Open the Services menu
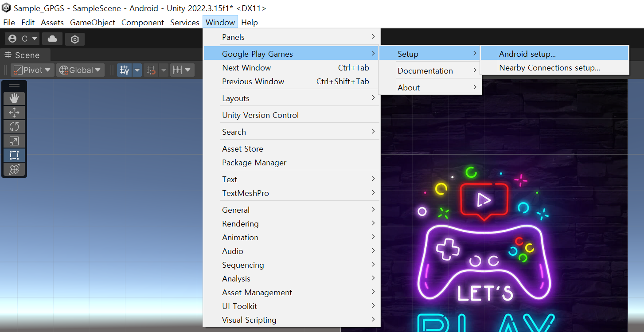Viewport: 644px width, 332px height. pyautogui.click(x=185, y=22)
